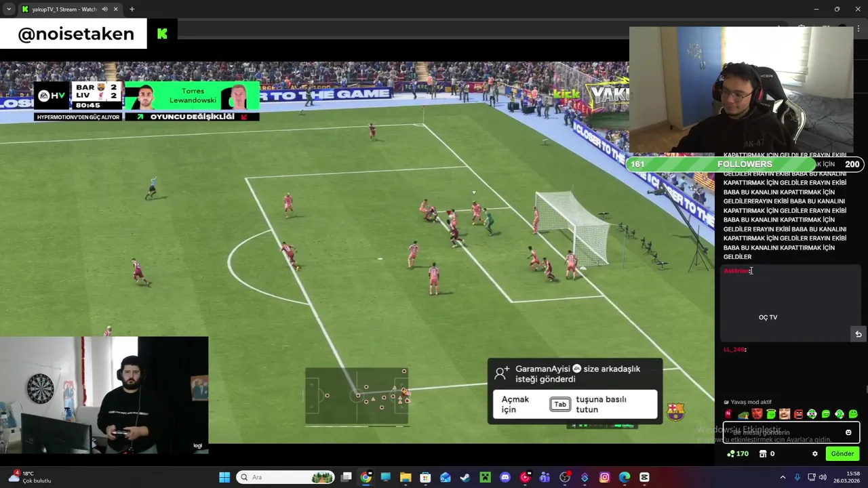
Task: Open a new browser tab
Action: point(132,9)
